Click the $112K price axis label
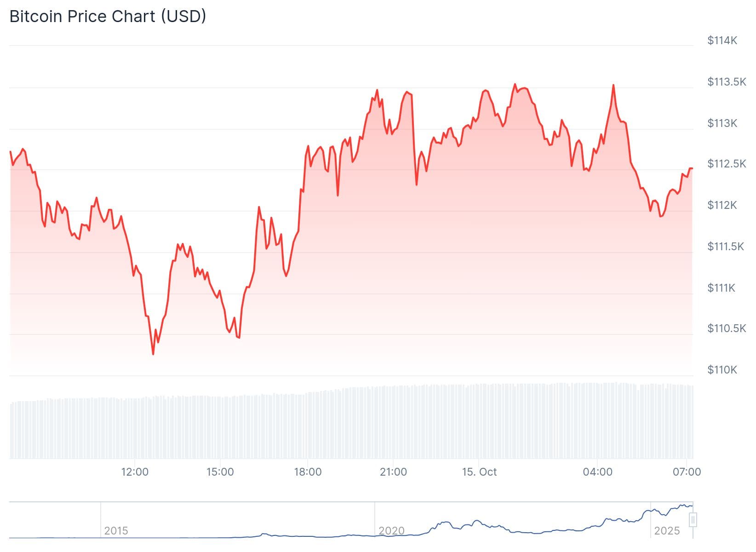 722,205
